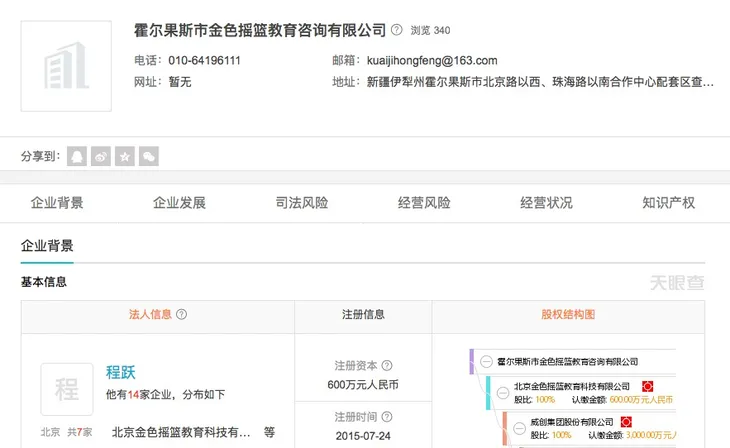Click help icon beside 注册时间

[x=387, y=417]
